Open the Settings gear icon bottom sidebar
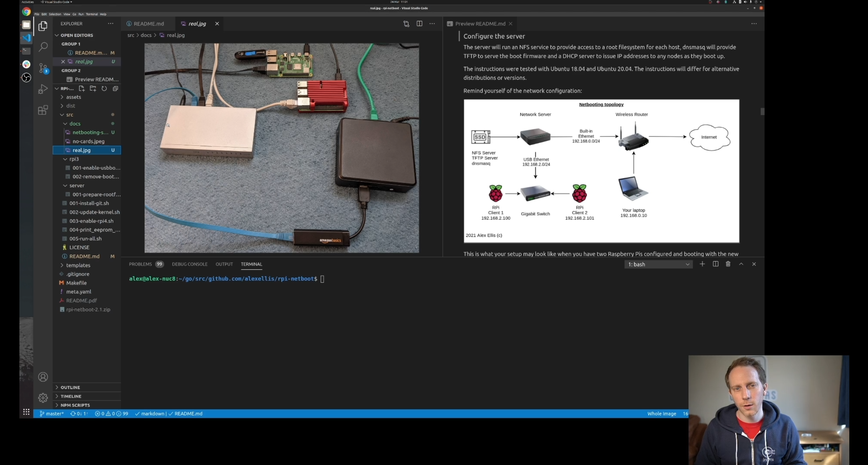This screenshot has height=465, width=868. pos(43,398)
